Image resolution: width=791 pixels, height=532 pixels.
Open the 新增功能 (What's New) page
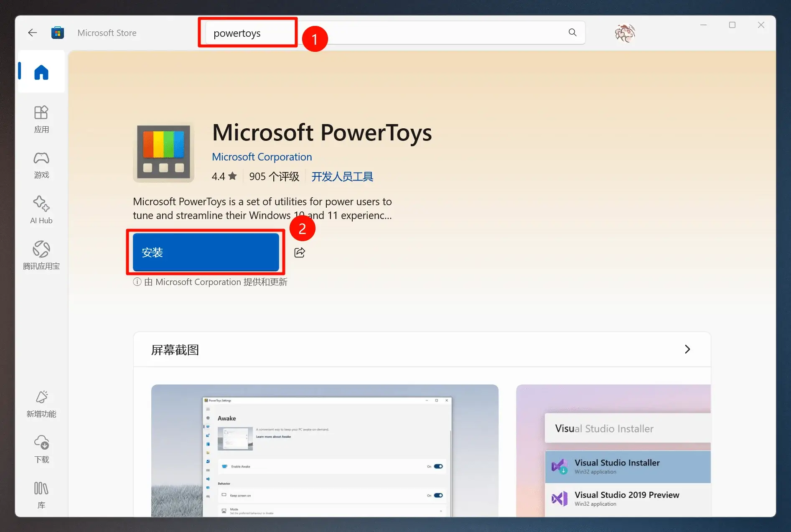pos(41,404)
